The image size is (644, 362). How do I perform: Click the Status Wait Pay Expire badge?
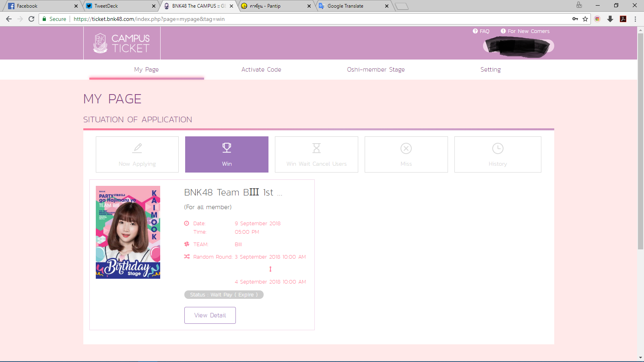pyautogui.click(x=224, y=295)
